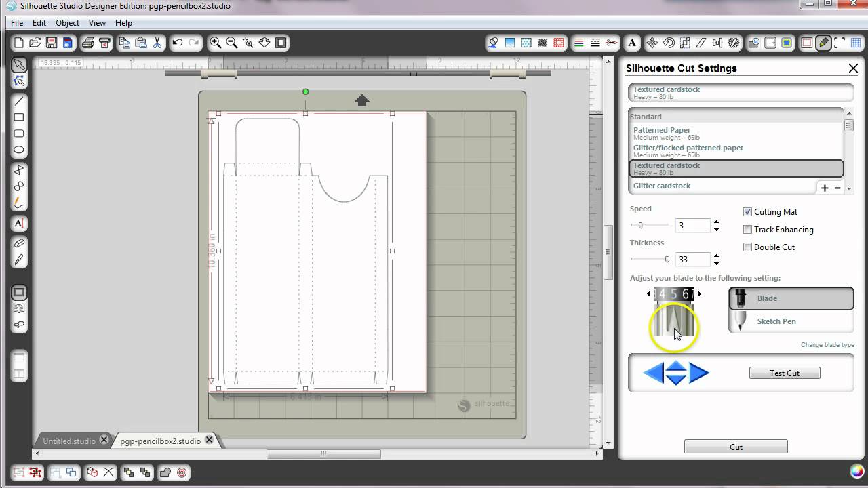This screenshot has height=488, width=868.
Task: Click the Paste clipboard icon
Action: [x=140, y=43]
